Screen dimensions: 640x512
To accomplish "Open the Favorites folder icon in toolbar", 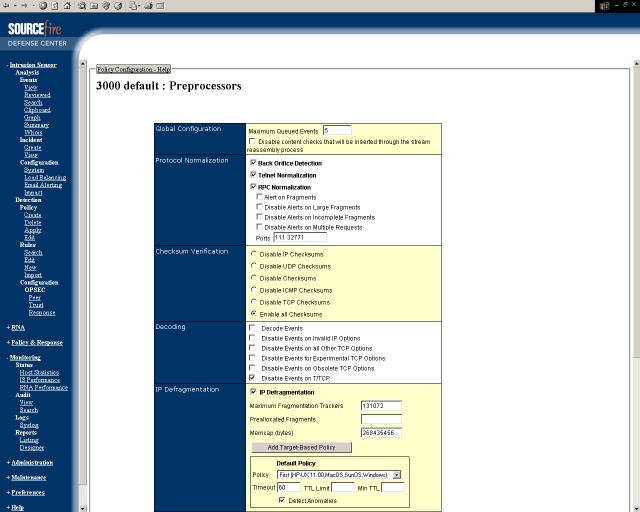I will (x=94, y=6).
